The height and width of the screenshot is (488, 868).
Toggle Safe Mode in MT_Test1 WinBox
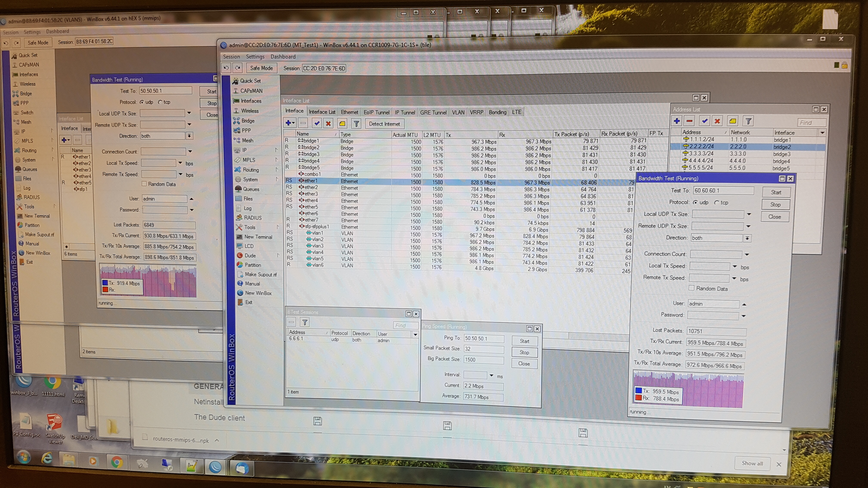pos(262,68)
